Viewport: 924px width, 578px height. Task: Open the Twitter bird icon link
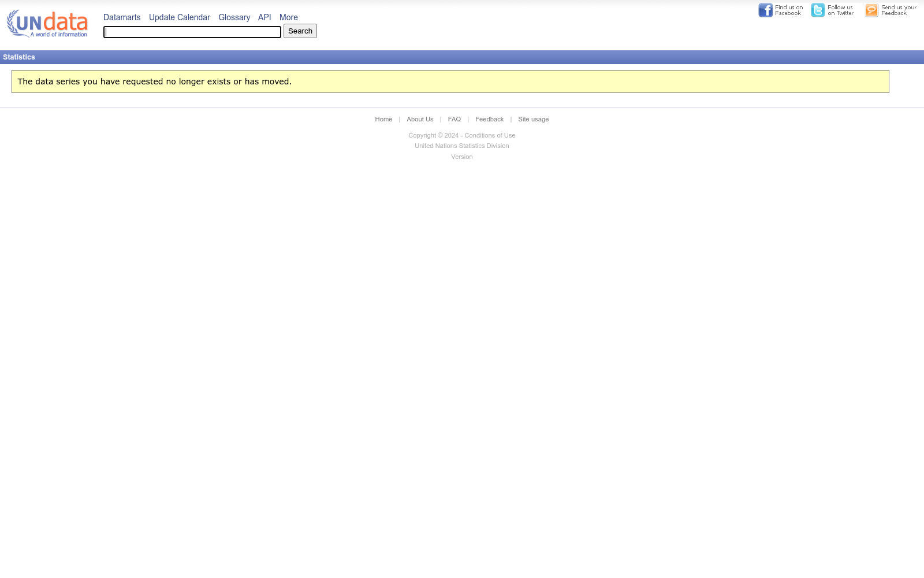click(818, 10)
